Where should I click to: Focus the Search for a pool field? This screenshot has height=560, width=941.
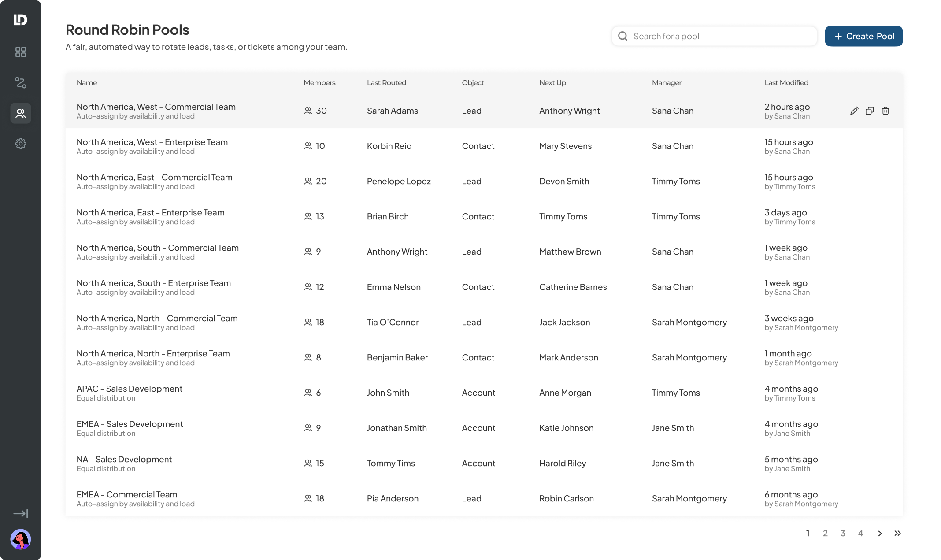coord(714,36)
